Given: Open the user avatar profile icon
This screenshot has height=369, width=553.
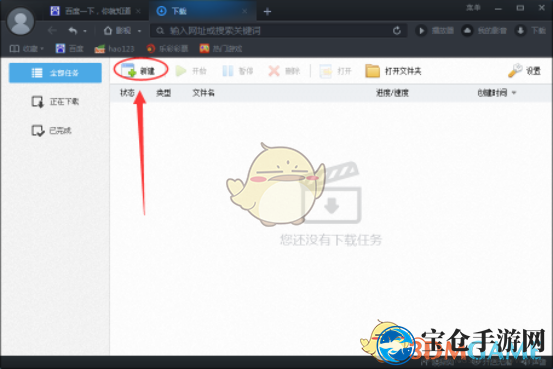Looking at the screenshot, I should pos(20,21).
